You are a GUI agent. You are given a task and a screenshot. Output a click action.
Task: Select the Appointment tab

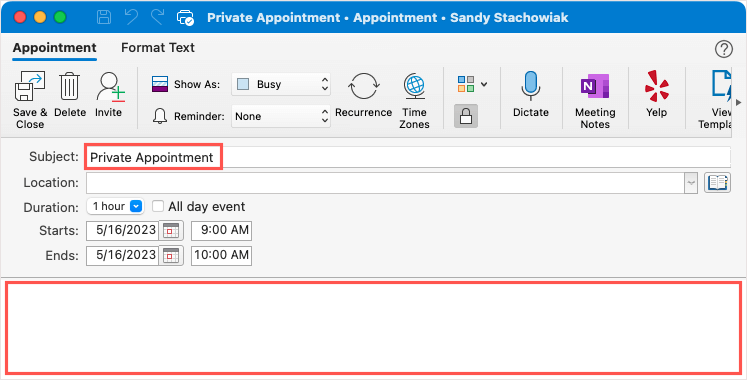point(54,48)
